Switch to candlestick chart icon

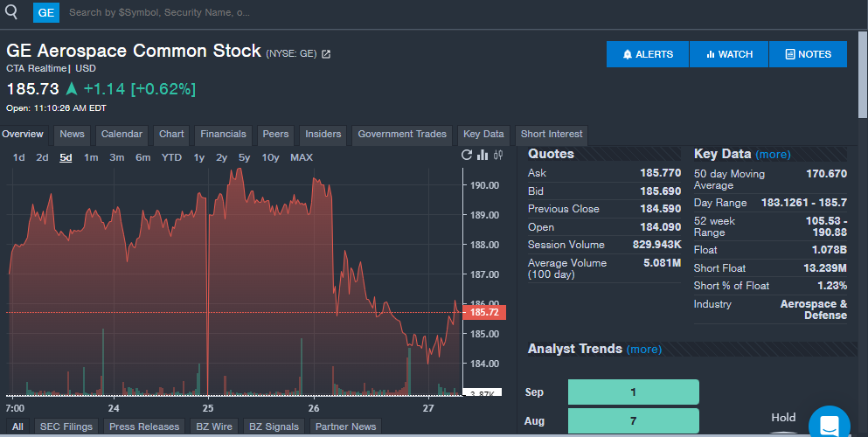498,155
